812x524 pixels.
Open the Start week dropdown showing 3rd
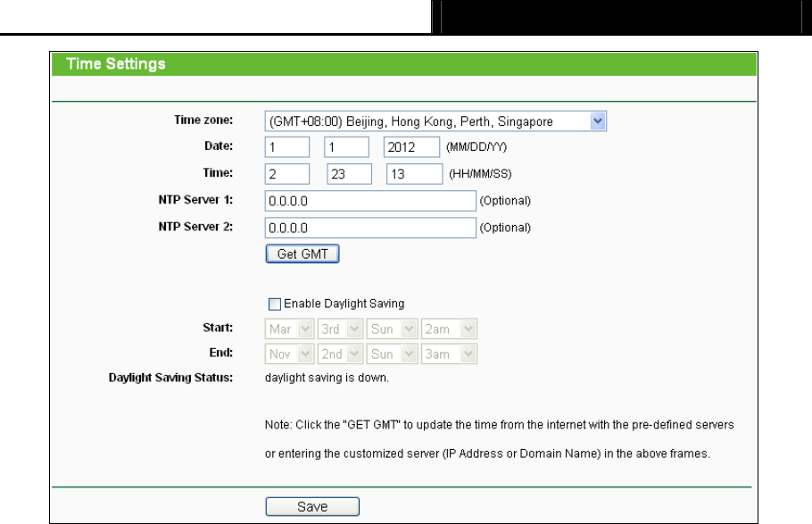(x=340, y=329)
